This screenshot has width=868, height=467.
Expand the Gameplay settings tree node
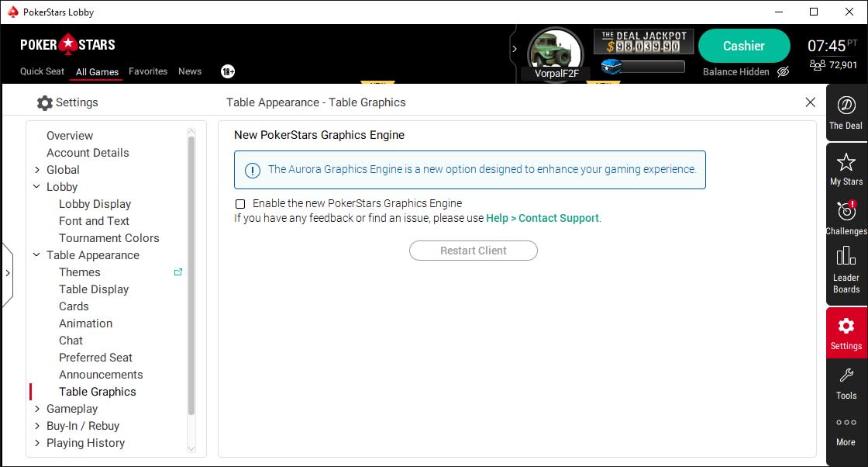(x=37, y=409)
